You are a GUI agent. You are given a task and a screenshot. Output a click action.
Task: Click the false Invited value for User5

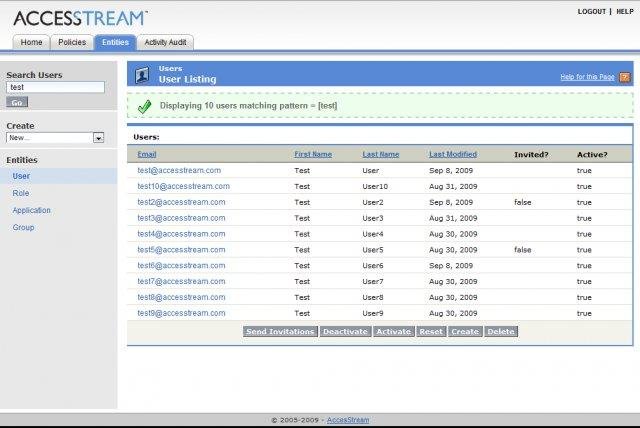point(522,250)
